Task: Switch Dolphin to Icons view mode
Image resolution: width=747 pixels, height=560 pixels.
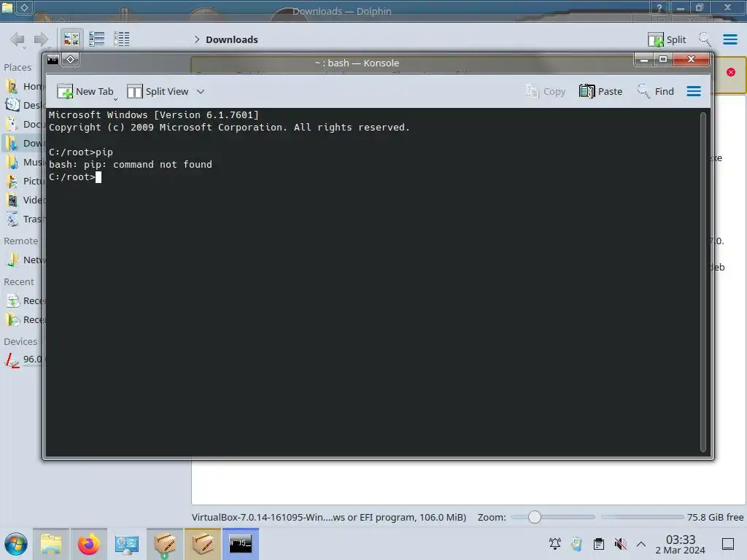Action: click(x=71, y=39)
